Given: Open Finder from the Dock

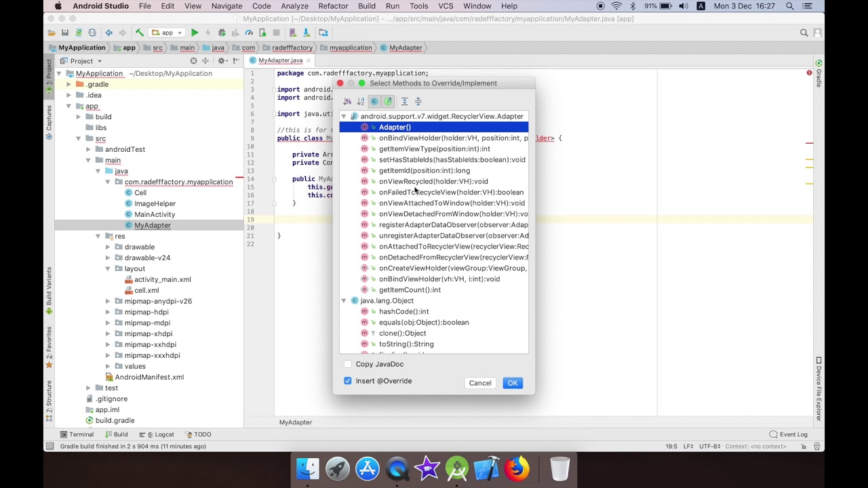Looking at the screenshot, I should point(308,469).
